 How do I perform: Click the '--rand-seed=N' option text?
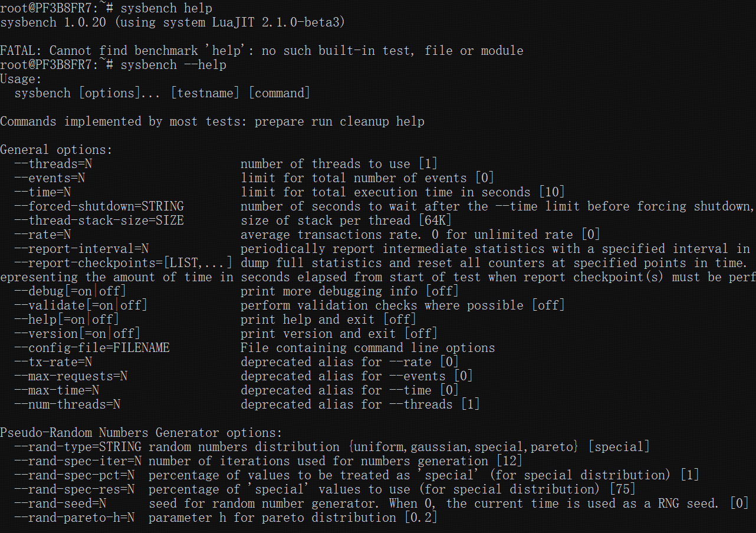click(60, 504)
